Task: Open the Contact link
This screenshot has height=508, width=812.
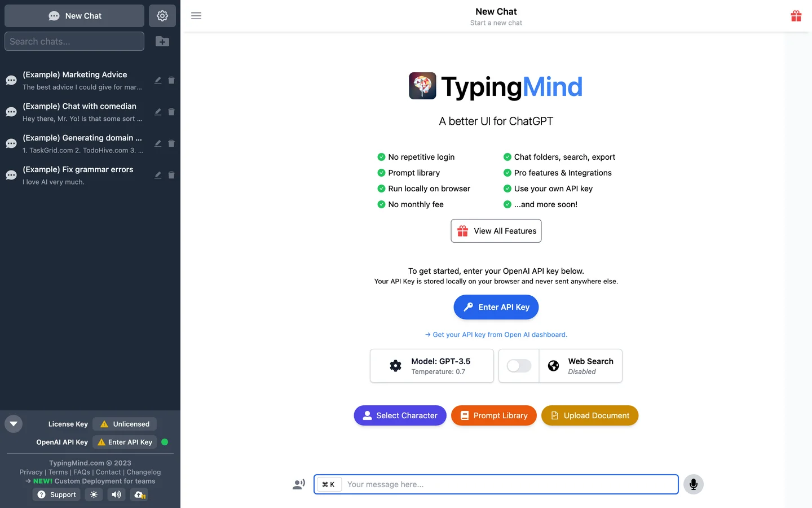Action: point(108,472)
